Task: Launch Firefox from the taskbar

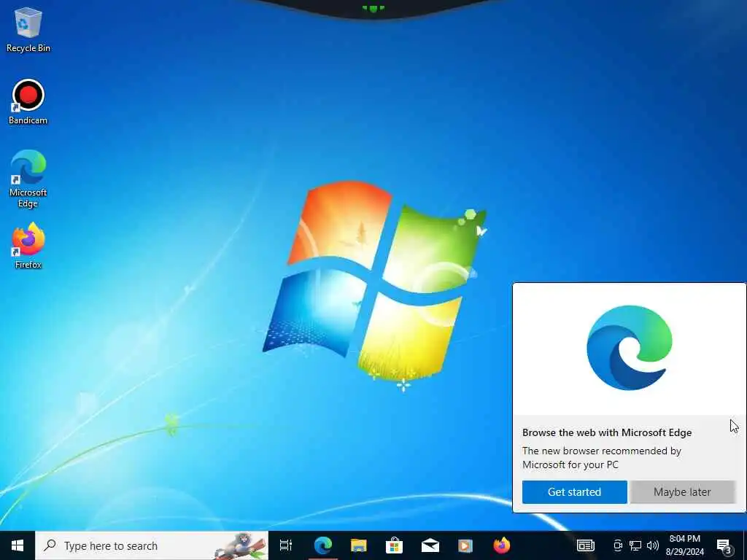Action: tap(501, 545)
